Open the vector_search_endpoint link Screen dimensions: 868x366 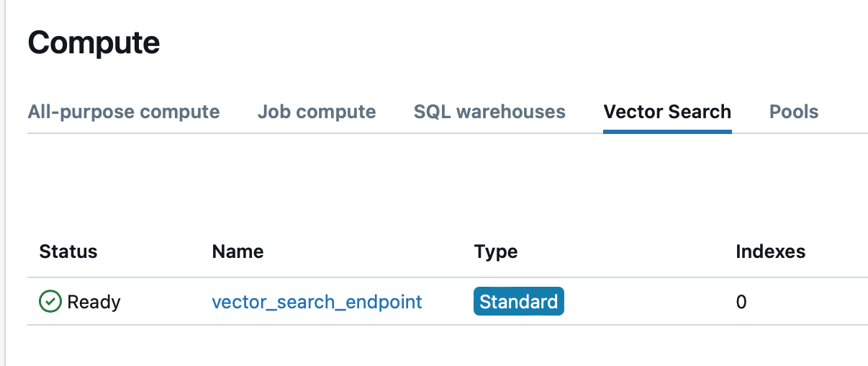pos(317,301)
